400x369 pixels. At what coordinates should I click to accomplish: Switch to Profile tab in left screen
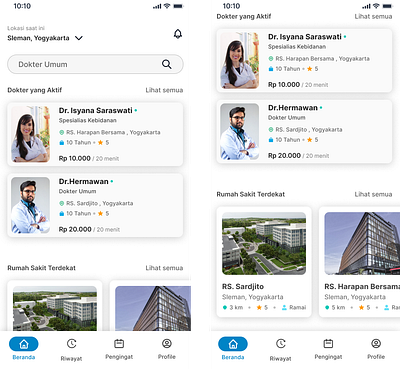tap(167, 349)
